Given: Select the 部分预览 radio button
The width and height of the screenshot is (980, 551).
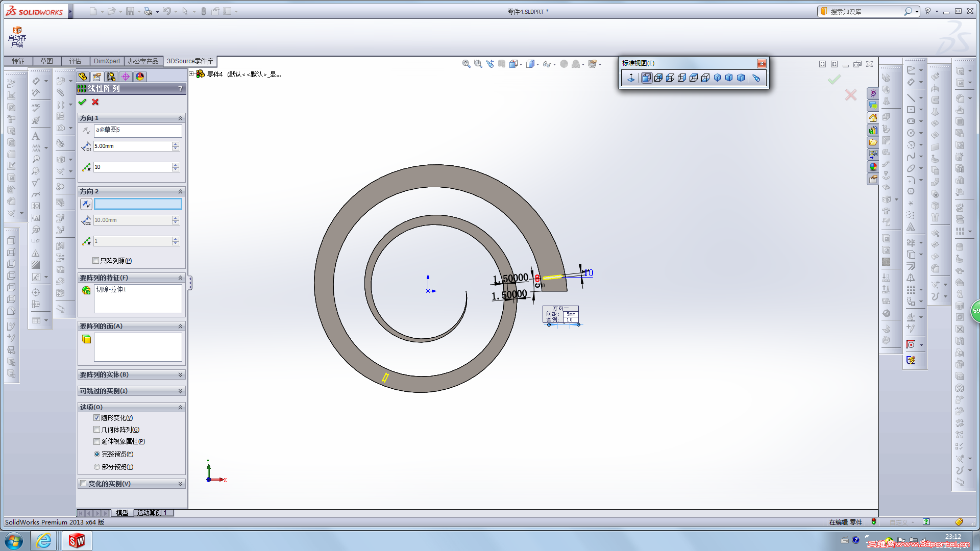Looking at the screenshot, I should click(97, 467).
